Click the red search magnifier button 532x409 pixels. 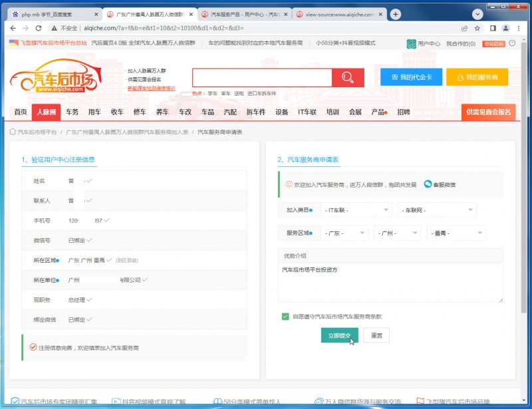348,77
